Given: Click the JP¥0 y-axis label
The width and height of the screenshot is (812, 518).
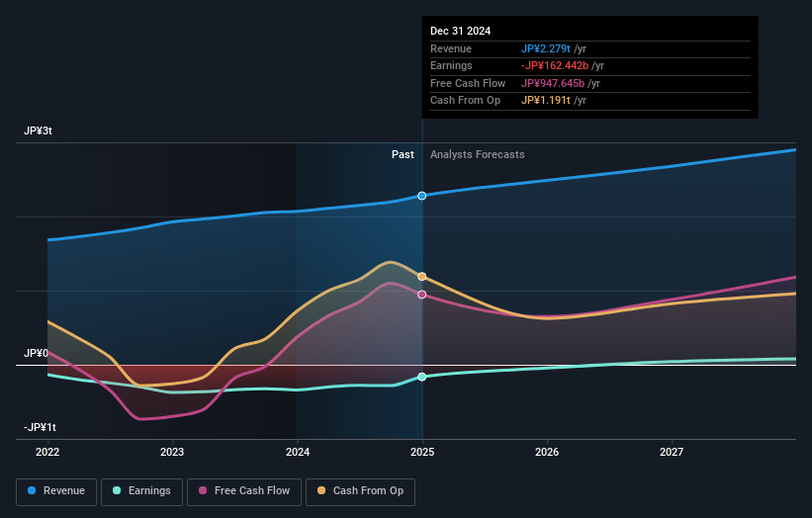Looking at the screenshot, I should (36, 354).
